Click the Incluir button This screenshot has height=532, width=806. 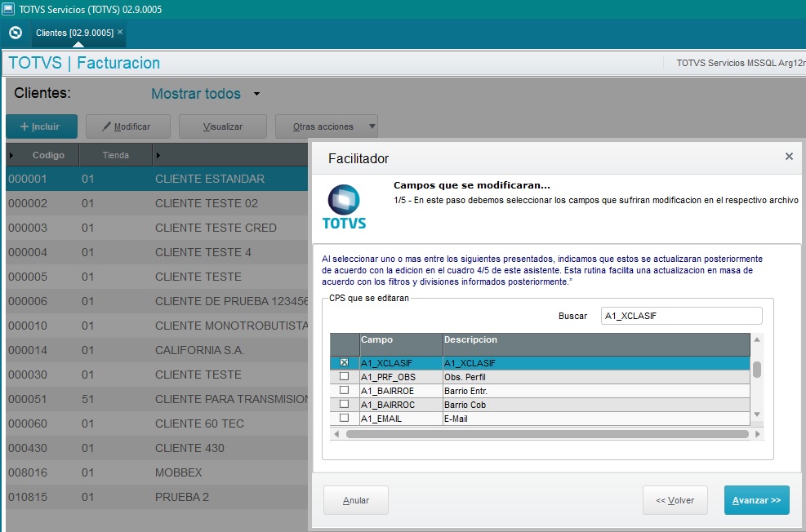point(42,126)
